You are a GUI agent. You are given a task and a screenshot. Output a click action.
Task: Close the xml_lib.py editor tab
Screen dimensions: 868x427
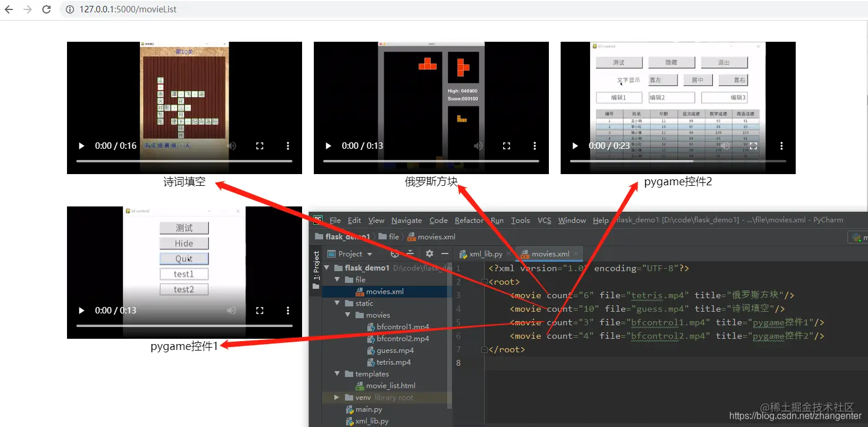pos(509,254)
